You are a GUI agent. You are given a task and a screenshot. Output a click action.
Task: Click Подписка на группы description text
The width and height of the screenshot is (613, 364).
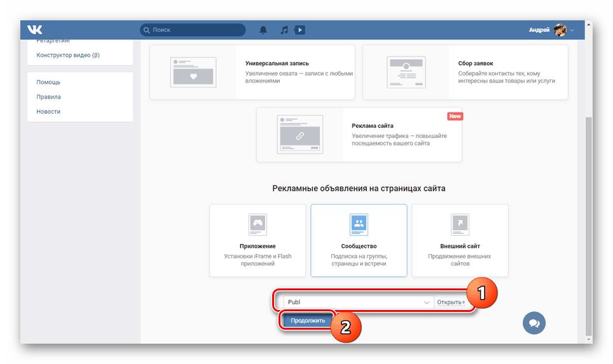tap(359, 260)
